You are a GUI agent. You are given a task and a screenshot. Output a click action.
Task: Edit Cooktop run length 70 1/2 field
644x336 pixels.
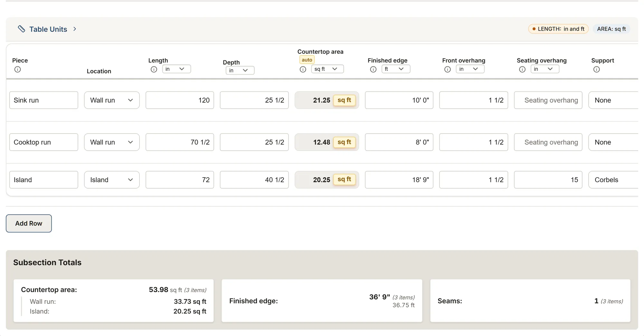pyautogui.click(x=180, y=142)
